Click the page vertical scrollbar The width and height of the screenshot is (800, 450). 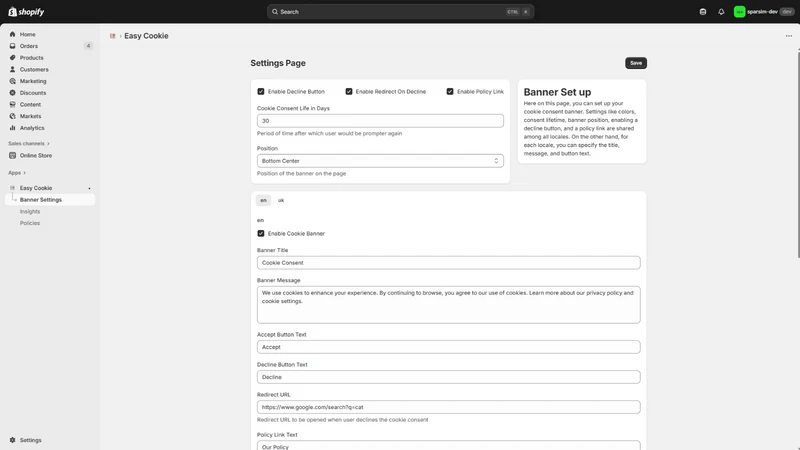[x=798, y=153]
